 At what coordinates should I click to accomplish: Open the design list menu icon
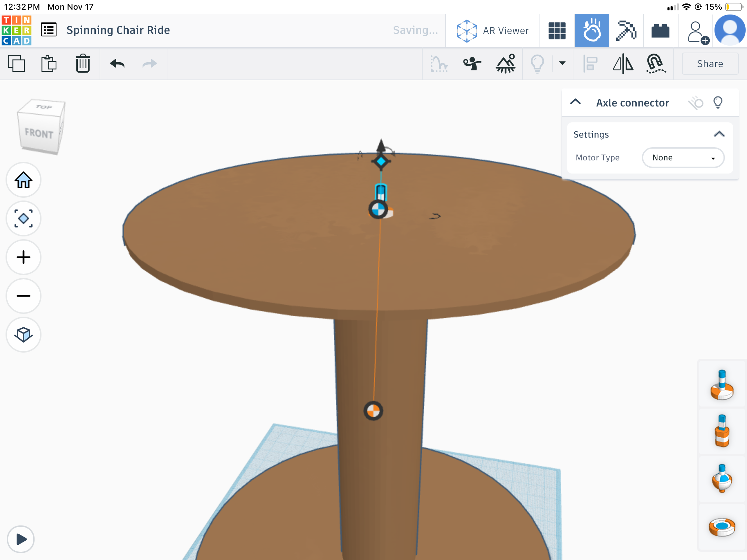pyautogui.click(x=49, y=30)
